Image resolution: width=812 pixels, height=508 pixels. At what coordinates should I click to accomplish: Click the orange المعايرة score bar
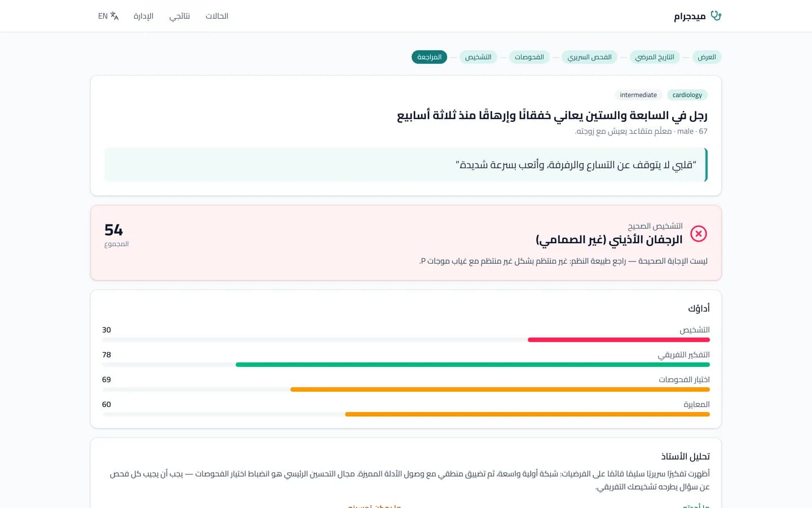point(527,414)
